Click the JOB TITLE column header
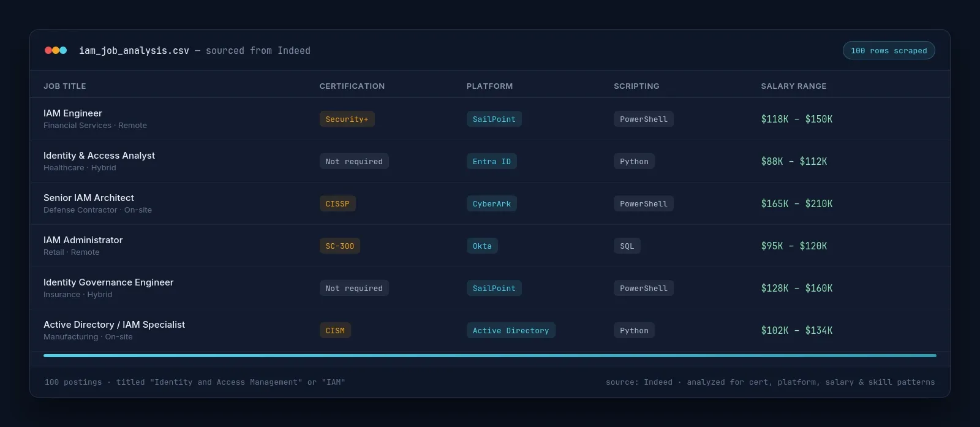Screen dimensions: 980x427 [65, 86]
